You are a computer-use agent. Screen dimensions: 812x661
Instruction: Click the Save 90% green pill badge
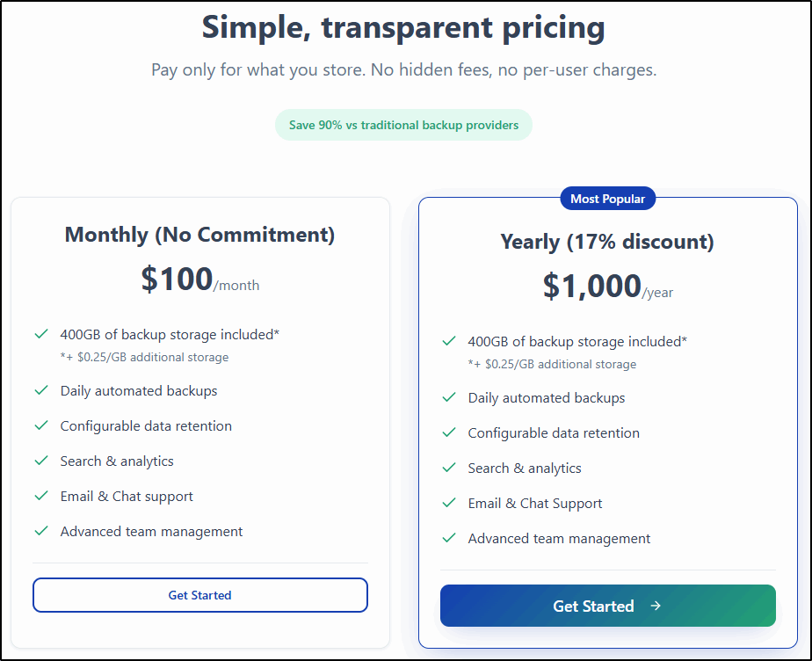(403, 125)
